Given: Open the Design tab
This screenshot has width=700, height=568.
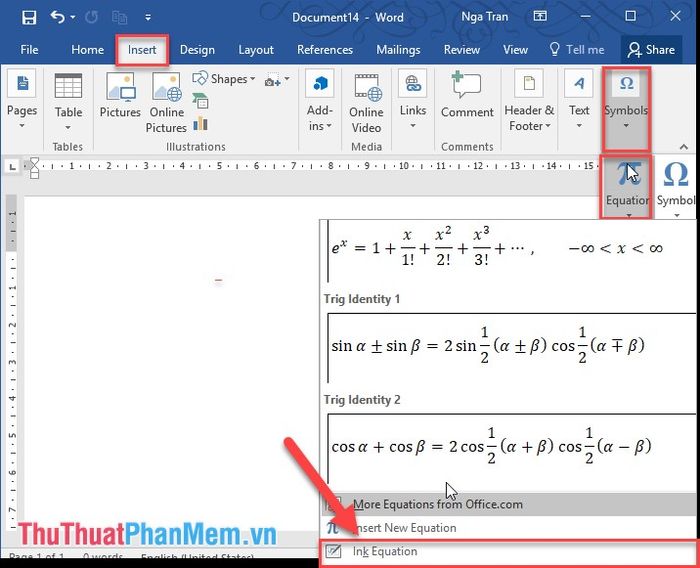Looking at the screenshot, I should 197,50.
